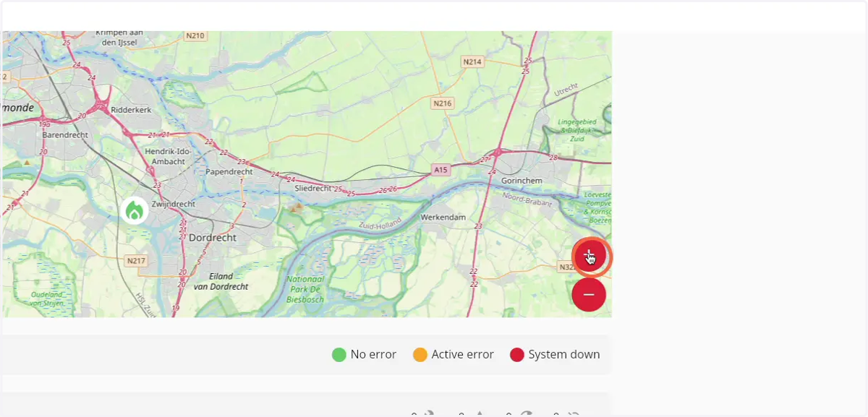The height and width of the screenshot is (417, 868).
Task: Click the A15 highway shield
Action: click(x=441, y=170)
